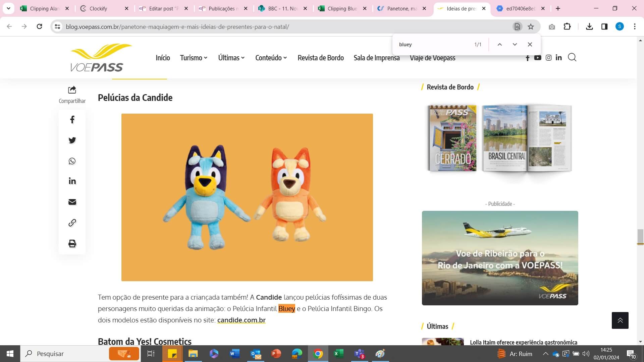This screenshot has width=644, height=362.
Task: Open the Windows Start menu
Action: [10, 354]
